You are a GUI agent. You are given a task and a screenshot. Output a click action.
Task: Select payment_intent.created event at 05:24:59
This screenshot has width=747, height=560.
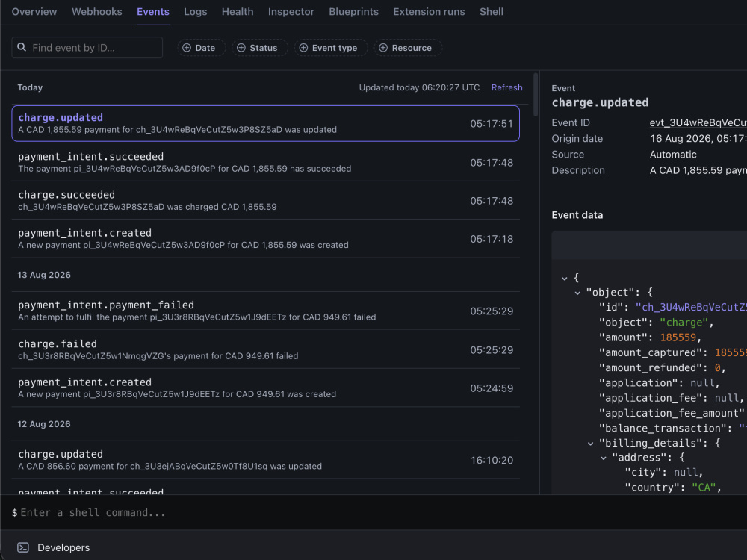pyautogui.click(x=265, y=388)
